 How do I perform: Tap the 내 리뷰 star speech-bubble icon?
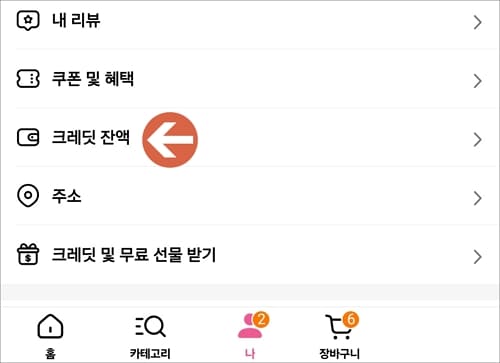[28, 21]
